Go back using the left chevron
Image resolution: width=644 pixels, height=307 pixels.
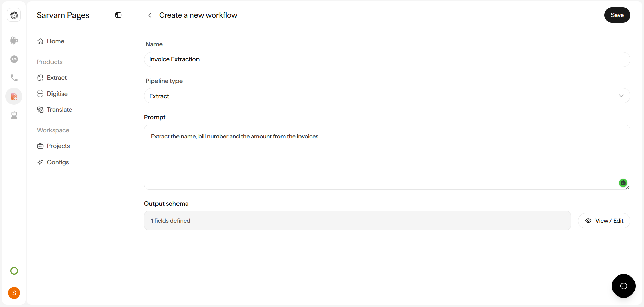coord(150,15)
